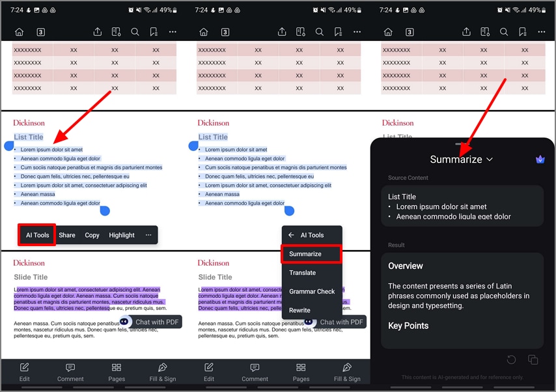Viewport: 556px width, 392px height.
Task: Tap copy result icon in Summarize panel
Action: coord(533,359)
